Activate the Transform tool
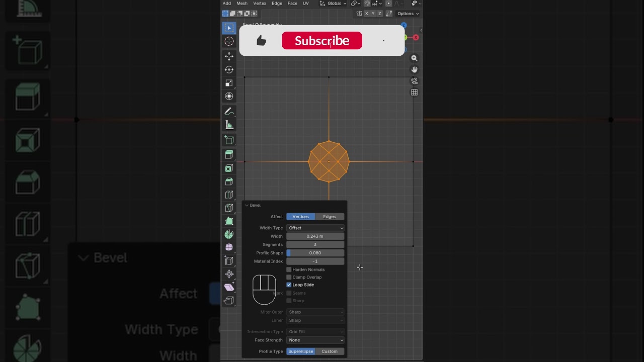 click(229, 96)
